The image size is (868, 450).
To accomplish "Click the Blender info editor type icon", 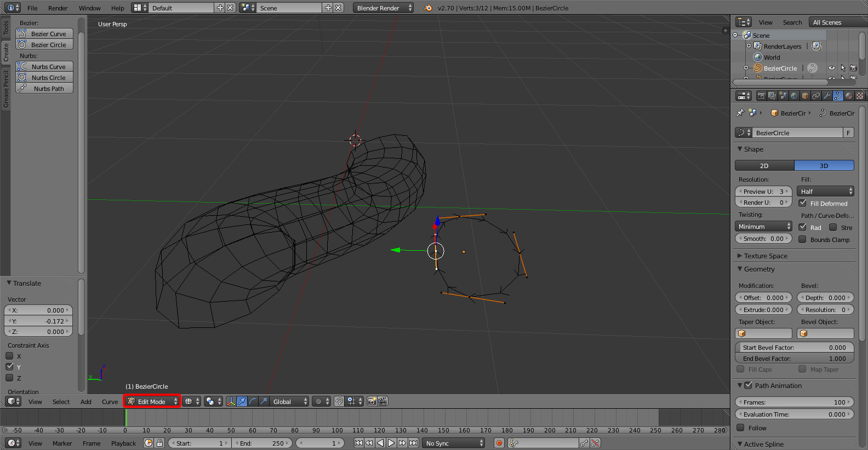I will click(13, 8).
